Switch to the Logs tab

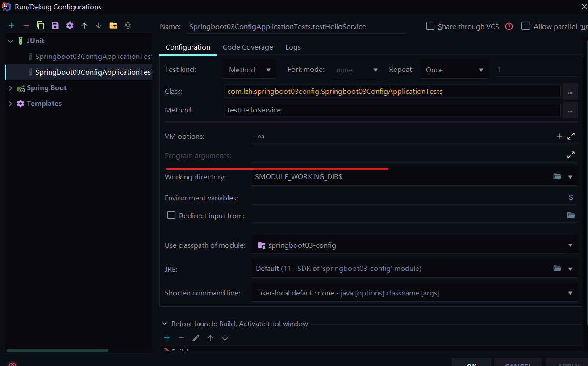(x=293, y=47)
